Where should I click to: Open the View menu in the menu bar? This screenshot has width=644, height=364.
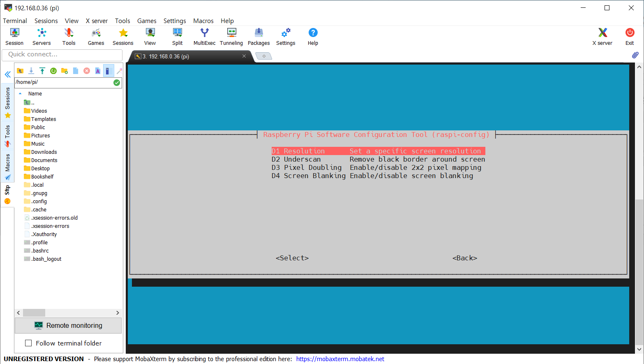coord(72,21)
